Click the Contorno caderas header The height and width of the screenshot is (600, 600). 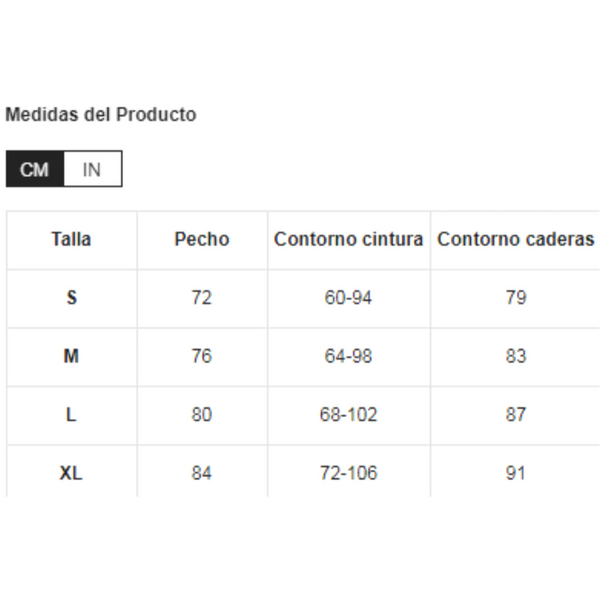pyautogui.click(x=515, y=239)
